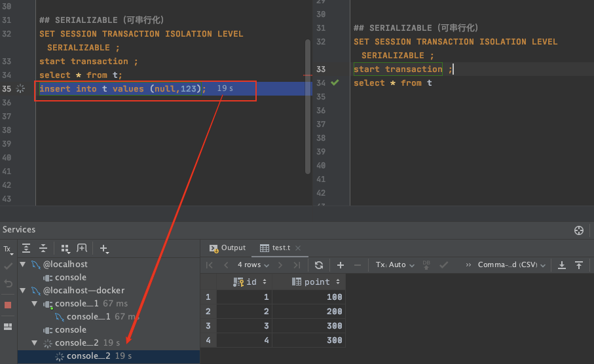Image resolution: width=594 pixels, height=364 pixels.
Task: Collapse the @localhost—docker tree node
Action: [23, 291]
